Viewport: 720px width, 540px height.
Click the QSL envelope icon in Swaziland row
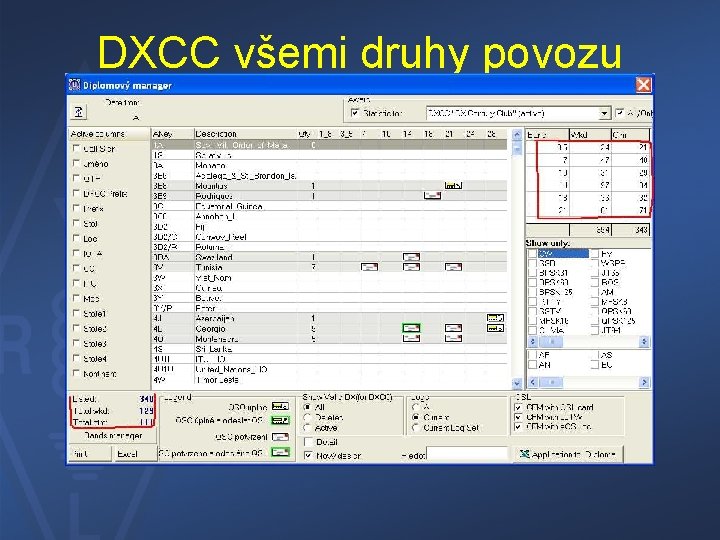411,257
